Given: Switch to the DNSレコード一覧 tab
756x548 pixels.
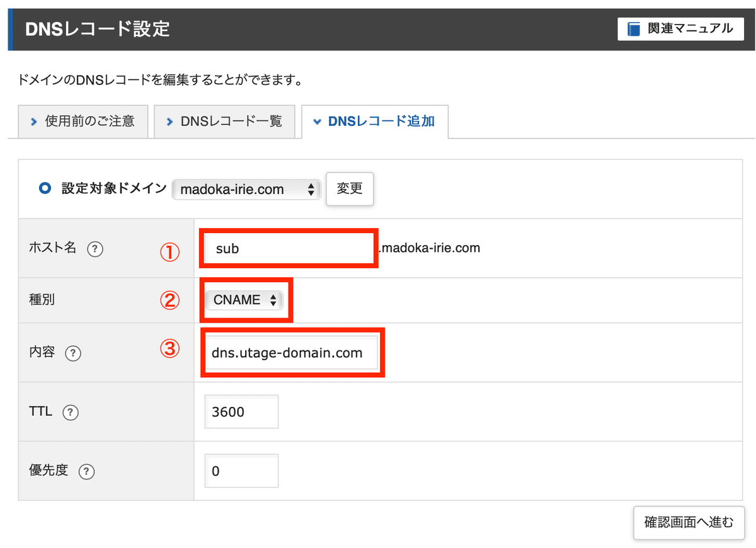Looking at the screenshot, I should click(x=224, y=122).
